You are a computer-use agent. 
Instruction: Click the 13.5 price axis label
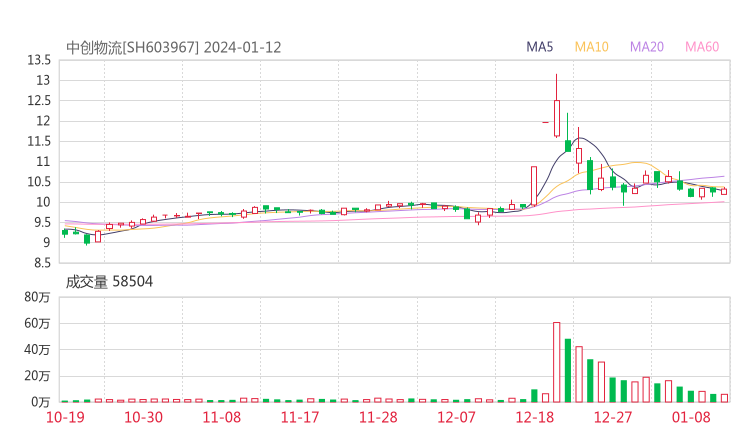pyautogui.click(x=39, y=60)
